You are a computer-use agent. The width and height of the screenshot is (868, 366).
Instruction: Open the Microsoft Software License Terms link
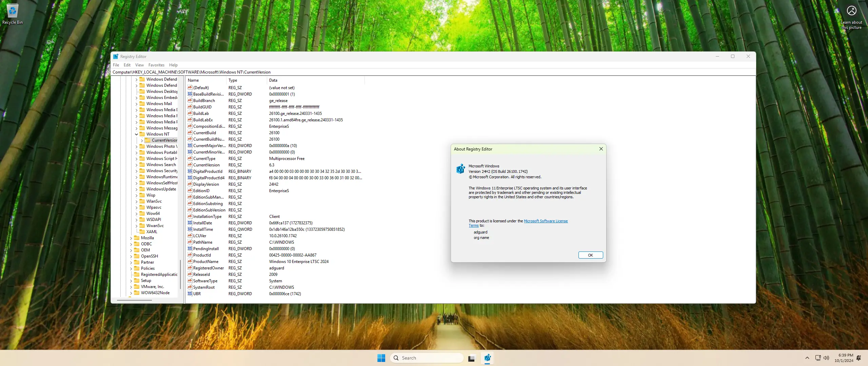[545, 221]
